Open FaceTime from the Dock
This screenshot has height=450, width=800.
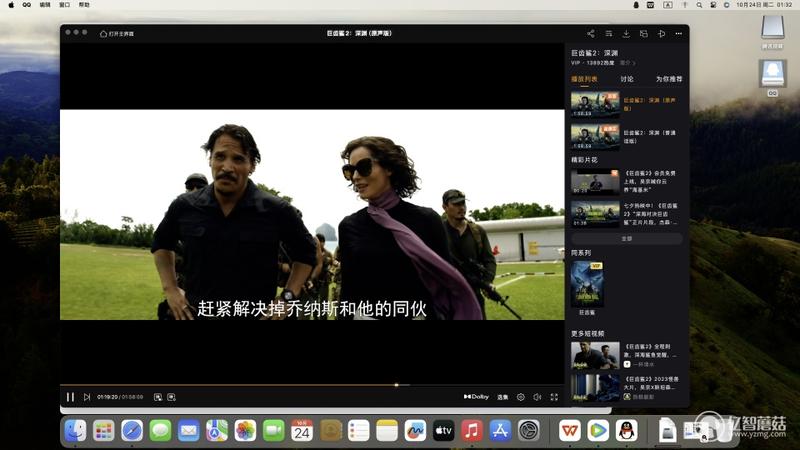coord(273,431)
